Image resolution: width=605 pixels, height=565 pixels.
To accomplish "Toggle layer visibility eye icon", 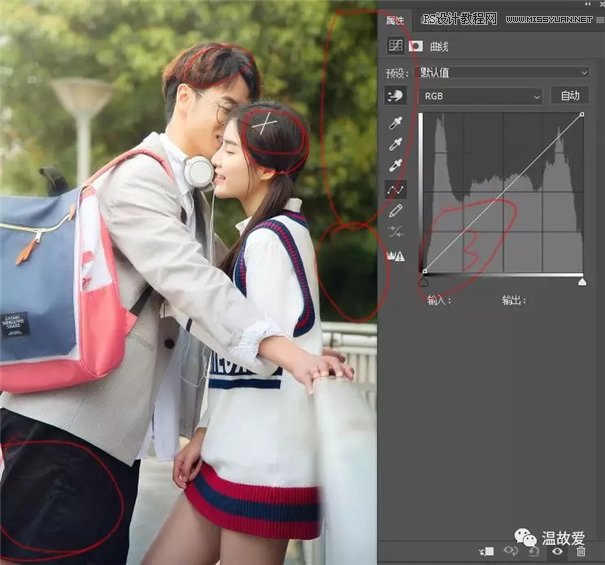I will 558,551.
